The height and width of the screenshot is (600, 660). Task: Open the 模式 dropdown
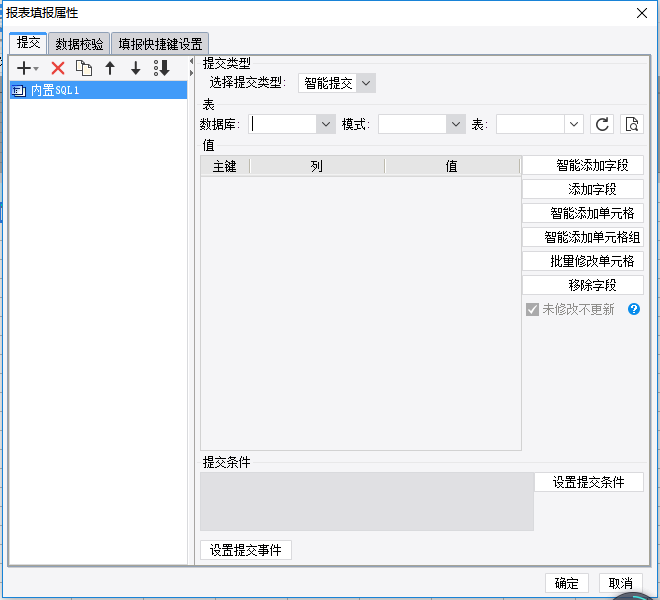(455, 124)
